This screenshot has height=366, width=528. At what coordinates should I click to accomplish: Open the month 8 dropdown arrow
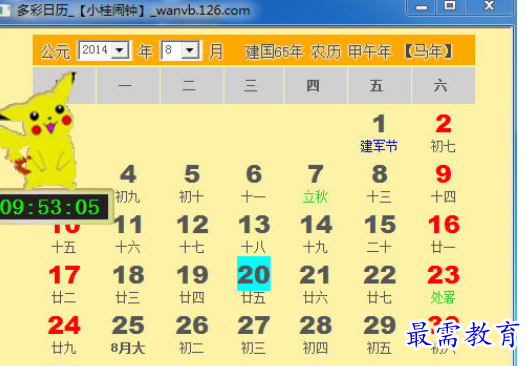[190, 51]
